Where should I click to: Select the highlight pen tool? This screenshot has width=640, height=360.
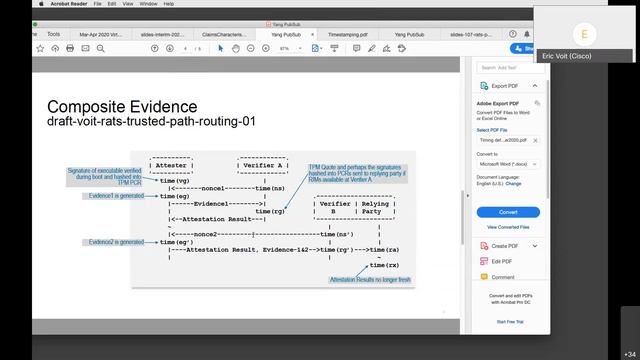371,49
